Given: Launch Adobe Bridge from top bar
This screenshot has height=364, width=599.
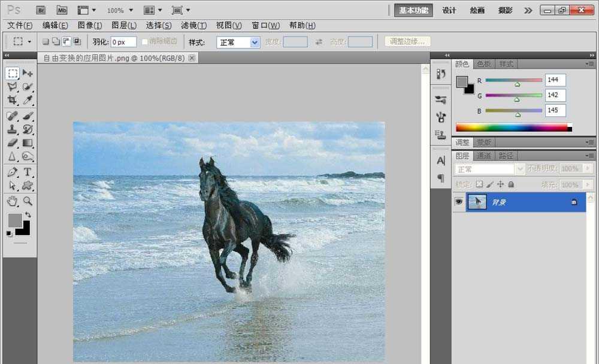Looking at the screenshot, I should click(41, 10).
